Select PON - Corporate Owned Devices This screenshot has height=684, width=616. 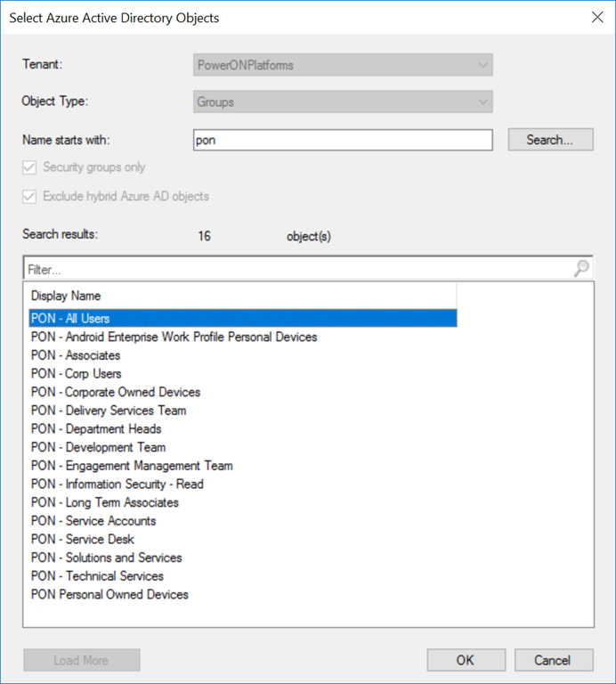[116, 392]
